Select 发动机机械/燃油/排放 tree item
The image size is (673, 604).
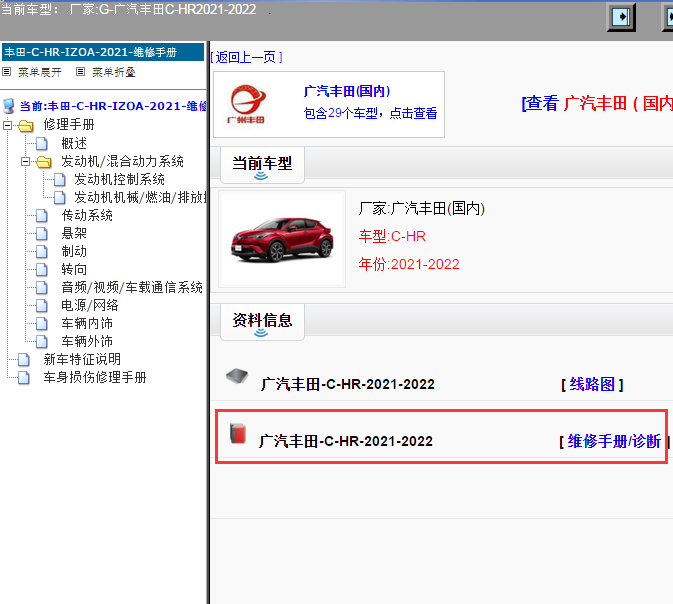(x=141, y=197)
